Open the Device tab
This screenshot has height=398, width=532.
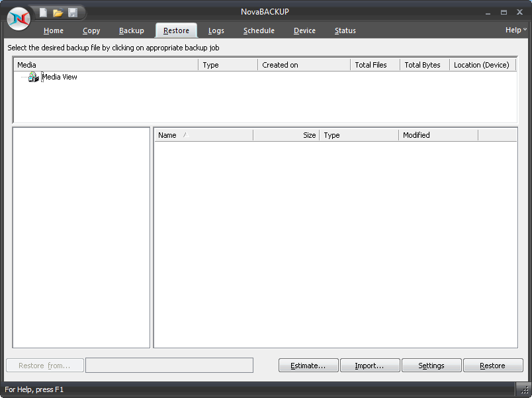pos(304,30)
